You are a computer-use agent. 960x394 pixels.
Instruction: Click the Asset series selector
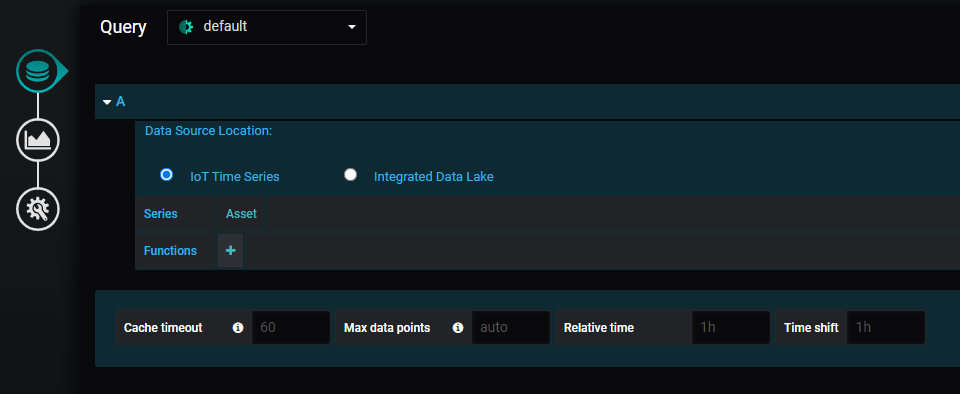[241, 214]
